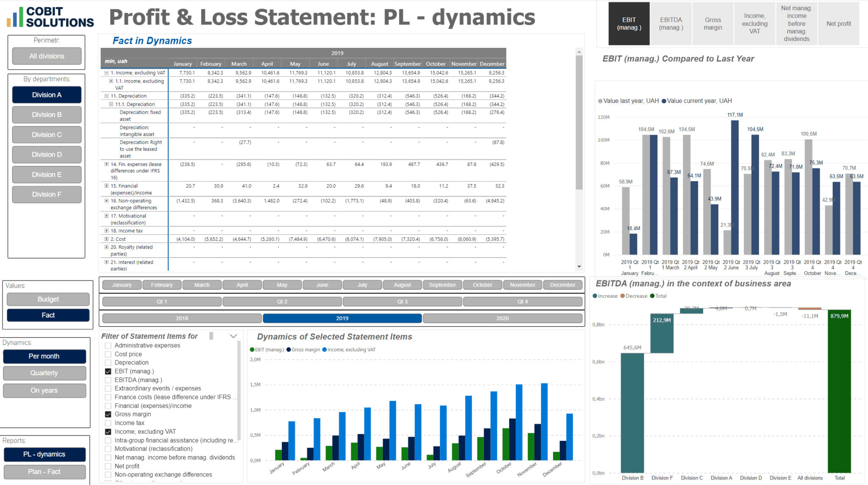Check the Depreciation statement item
The height and width of the screenshot is (485, 868).
(x=107, y=362)
